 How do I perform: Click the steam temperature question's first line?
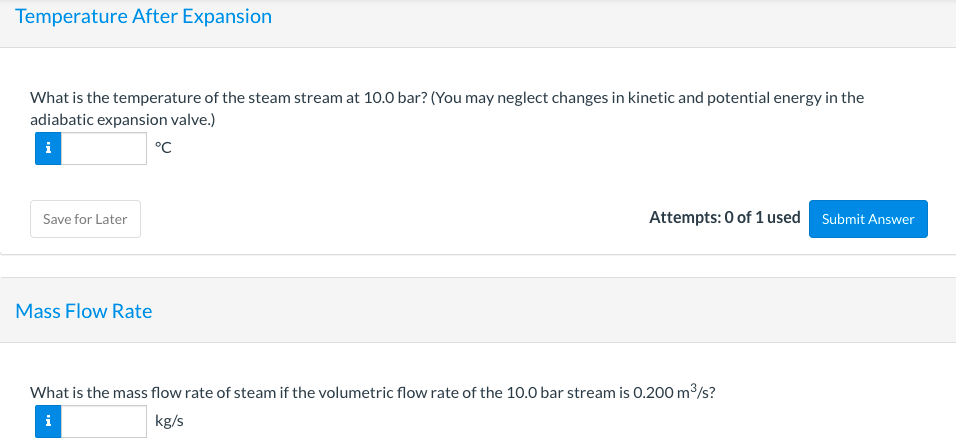click(x=446, y=98)
